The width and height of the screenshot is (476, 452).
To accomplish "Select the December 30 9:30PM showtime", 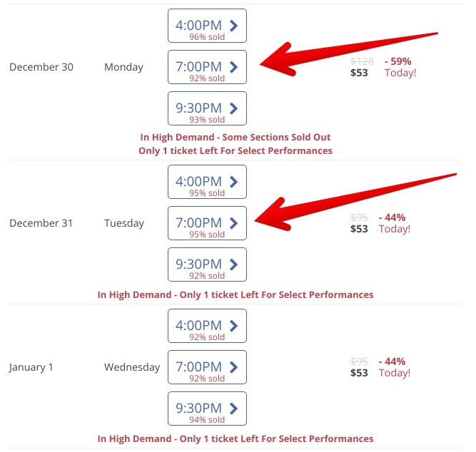I will point(207,108).
